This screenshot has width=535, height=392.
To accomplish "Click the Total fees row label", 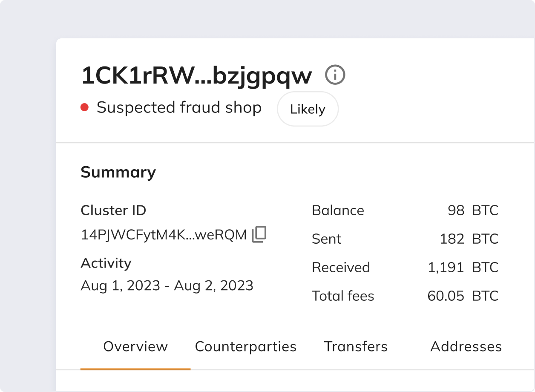I will (x=343, y=296).
